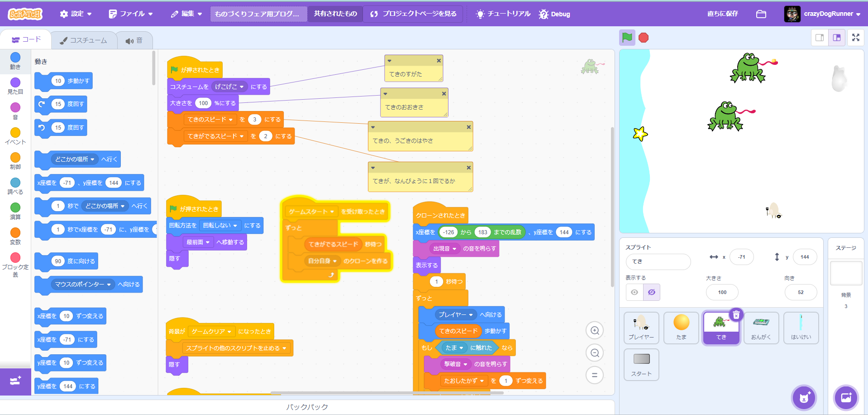The height and width of the screenshot is (415, 868).
Task: Open the げこげこ costume dropdown
Action: coord(229,87)
